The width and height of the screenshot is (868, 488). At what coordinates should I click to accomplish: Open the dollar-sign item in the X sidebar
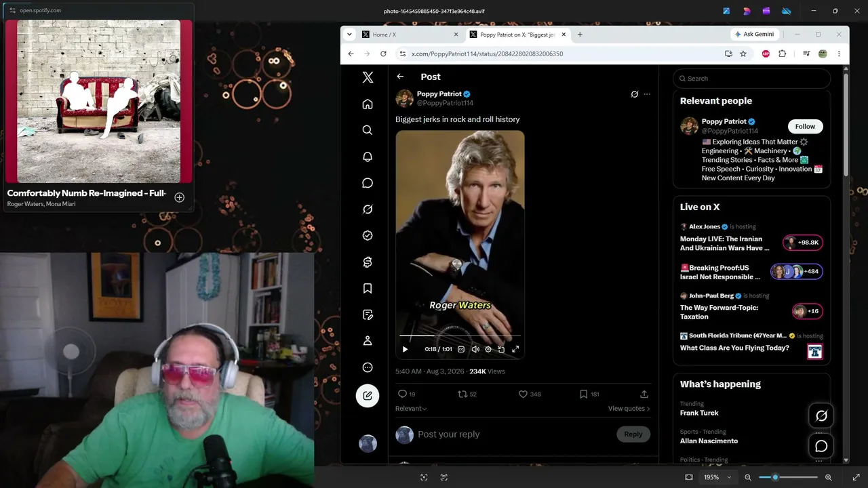368,262
